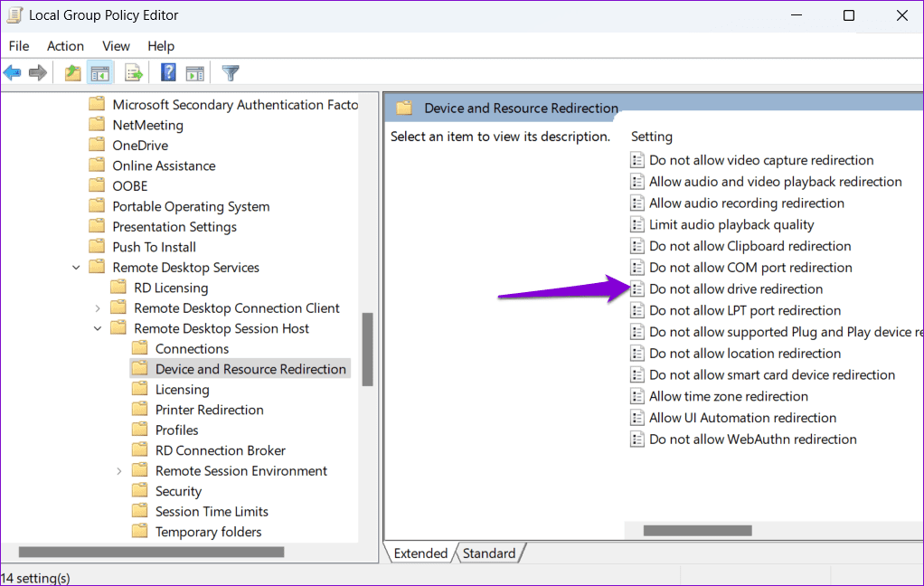Viewport: 924px width, 586px height.
Task: Select 'Do not allow drive redirection' setting
Action: [x=735, y=289]
